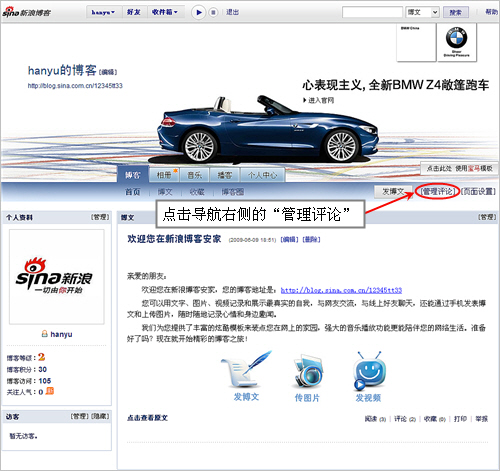This screenshot has height=471, width=500.
Task: Click the lock icon beside hanyu
Action: point(44,334)
